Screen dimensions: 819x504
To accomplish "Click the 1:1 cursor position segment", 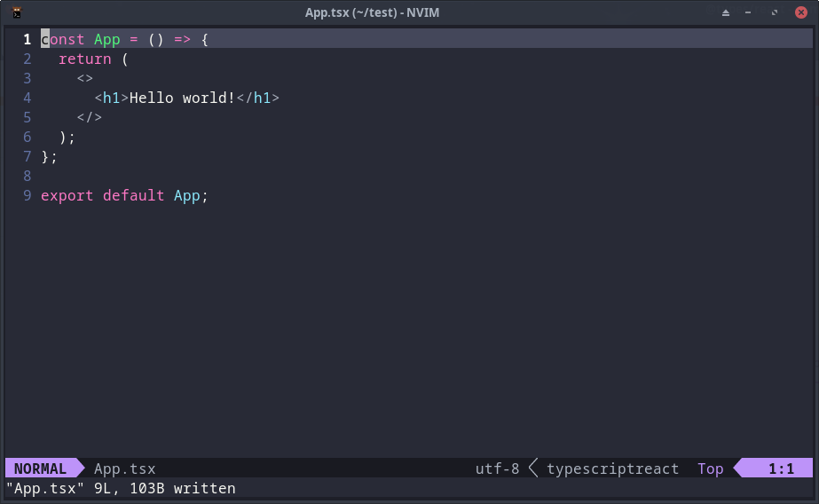I will pos(781,469).
